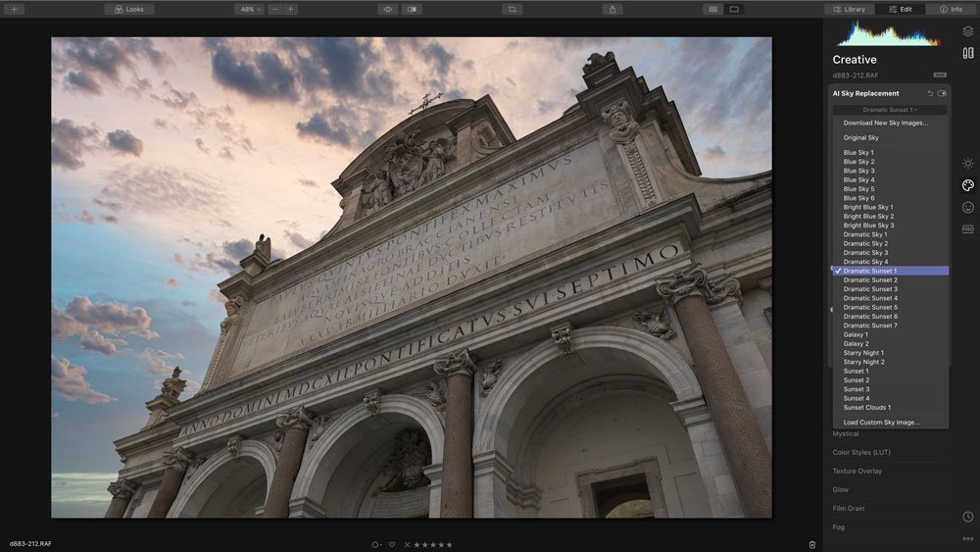Choose Load Custom Sky Image...
Viewport: 980px width, 552px height.
890,422
